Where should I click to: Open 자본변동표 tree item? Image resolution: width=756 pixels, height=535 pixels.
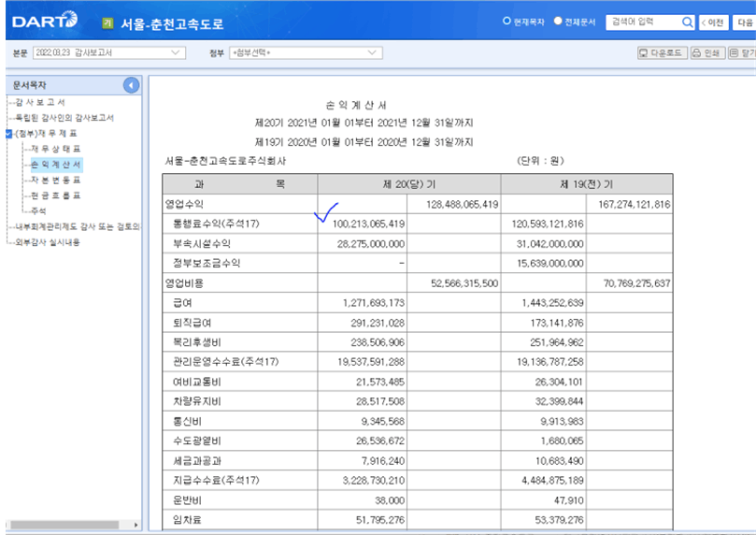click(55, 180)
